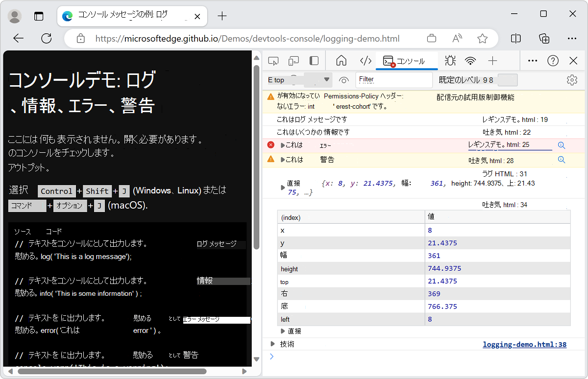Screen dimensions: 588x379
Task: Select the Inspect element tool in DevTools
Action: (x=273, y=60)
